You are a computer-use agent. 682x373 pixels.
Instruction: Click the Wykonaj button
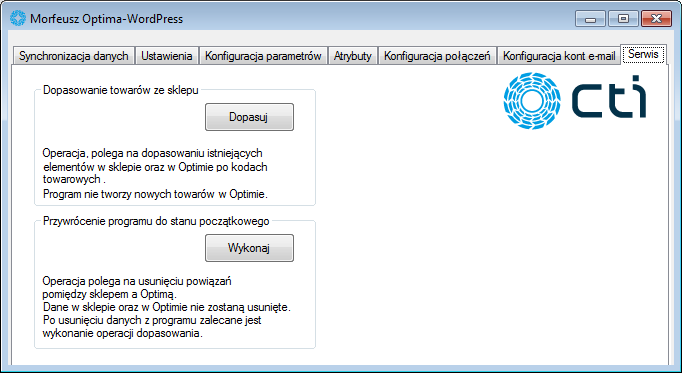249,248
